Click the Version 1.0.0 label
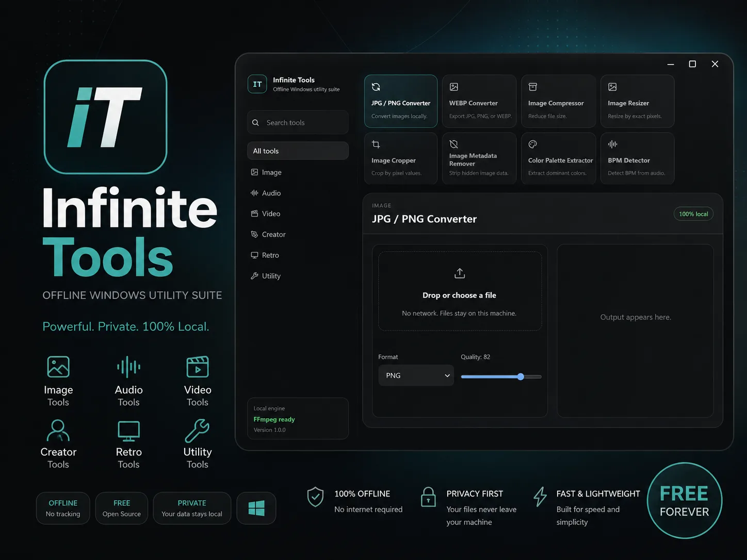Screen dimensions: 747x560 click(269, 430)
